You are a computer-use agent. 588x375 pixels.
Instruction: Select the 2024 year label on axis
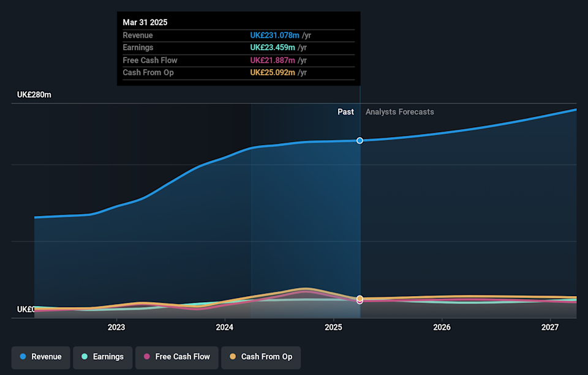(x=225, y=327)
